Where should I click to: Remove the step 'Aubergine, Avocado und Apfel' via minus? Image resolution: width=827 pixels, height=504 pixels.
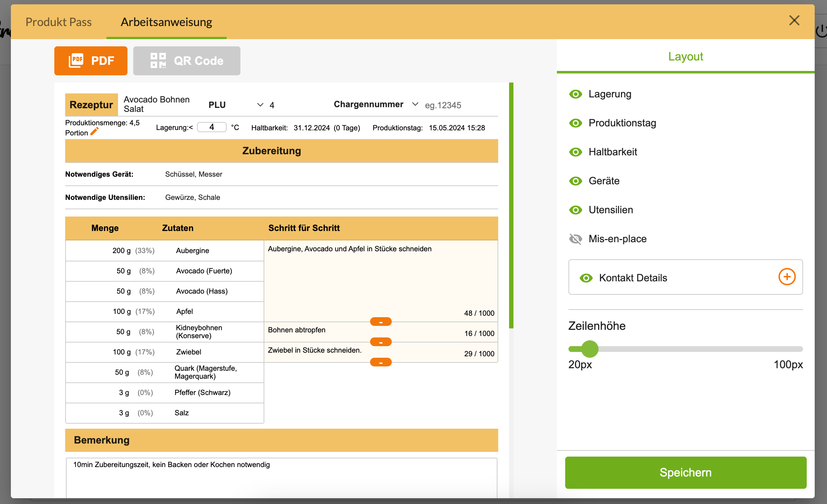tap(381, 322)
